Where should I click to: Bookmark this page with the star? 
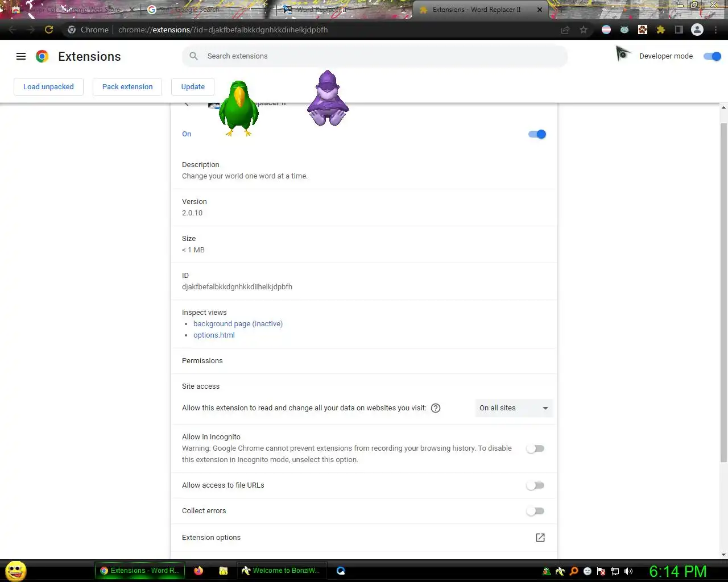pyautogui.click(x=584, y=30)
